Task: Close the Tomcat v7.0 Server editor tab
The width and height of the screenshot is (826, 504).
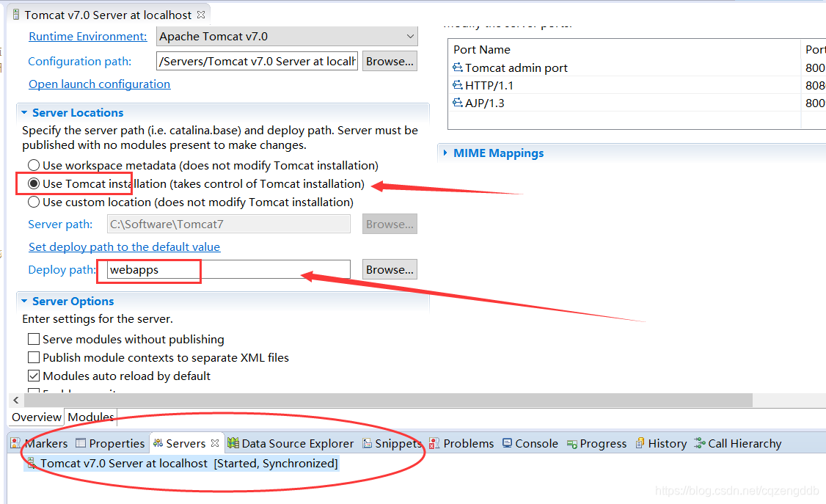Action: tap(201, 15)
